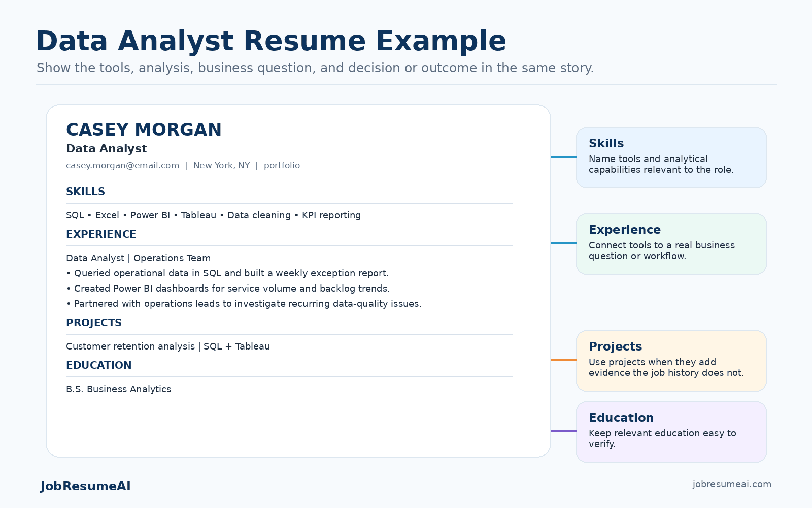The image size is (812, 508).
Task: Click the subtitle starting 'Show the tools, analysis'
Action: (315, 68)
